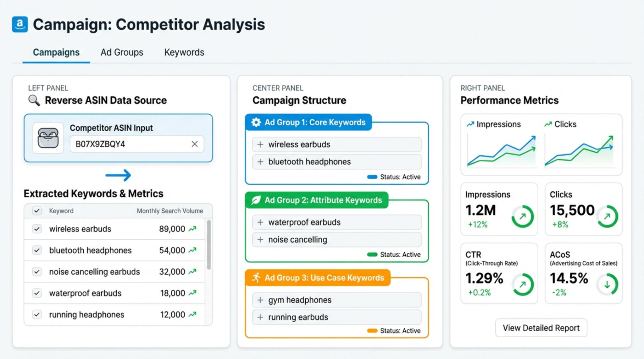Click the Impressions trend chart icon
Screen dimensions: 644x359
(x=470, y=124)
